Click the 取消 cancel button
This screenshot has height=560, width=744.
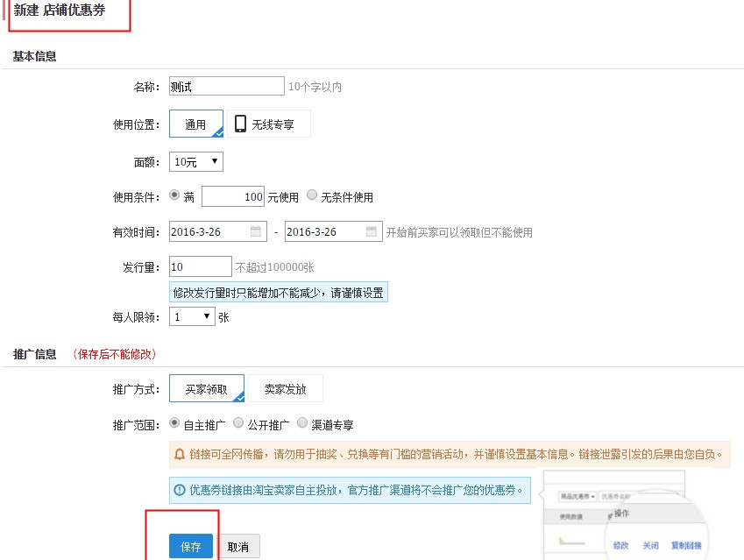[238, 545]
